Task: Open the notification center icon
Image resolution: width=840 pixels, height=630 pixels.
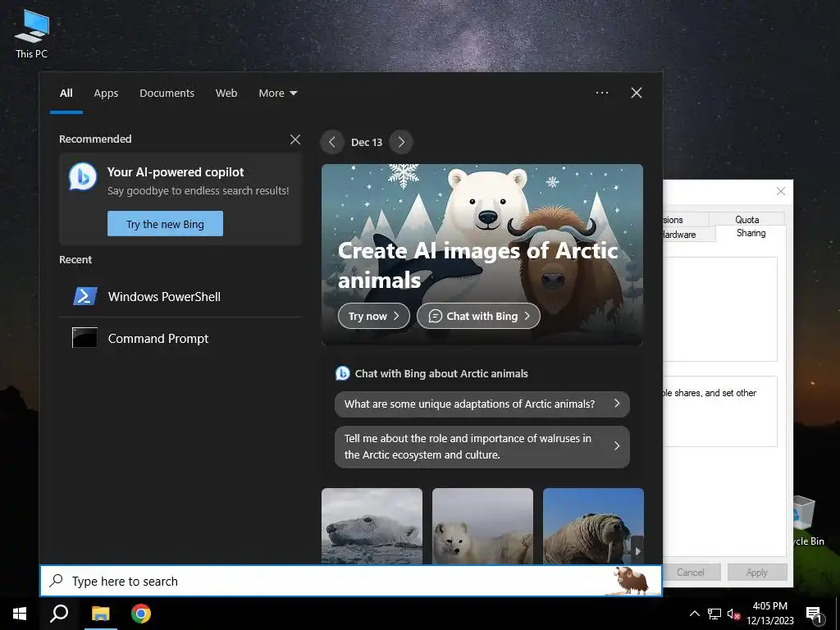Action: tap(814, 614)
